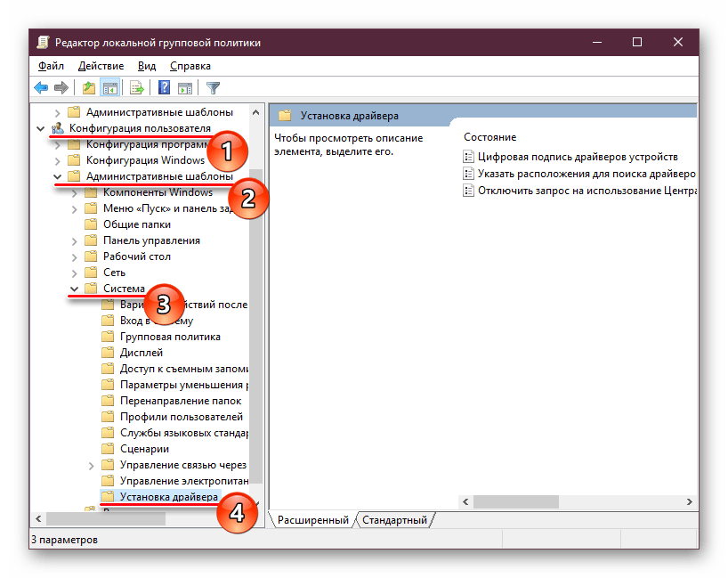Click the Back arrow in the toolbar

click(x=41, y=87)
